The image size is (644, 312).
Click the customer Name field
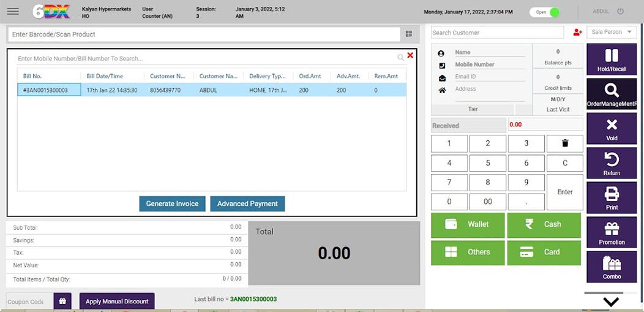tap(490, 53)
